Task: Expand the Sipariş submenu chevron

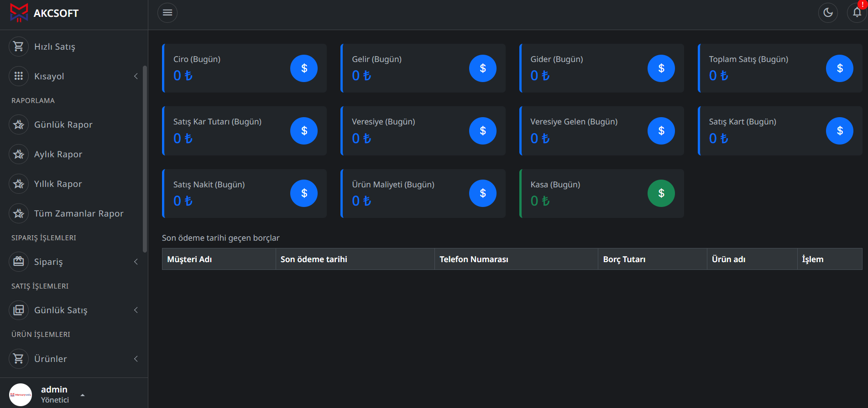Action: pos(136,262)
